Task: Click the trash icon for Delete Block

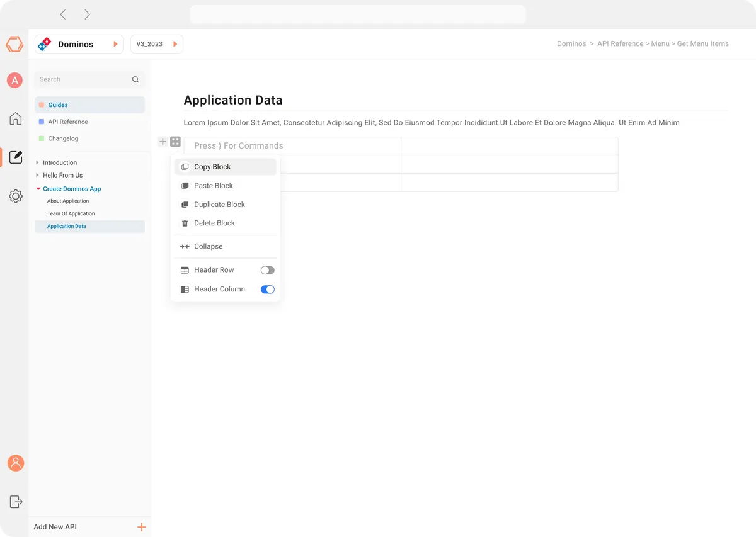Action: pos(185,223)
